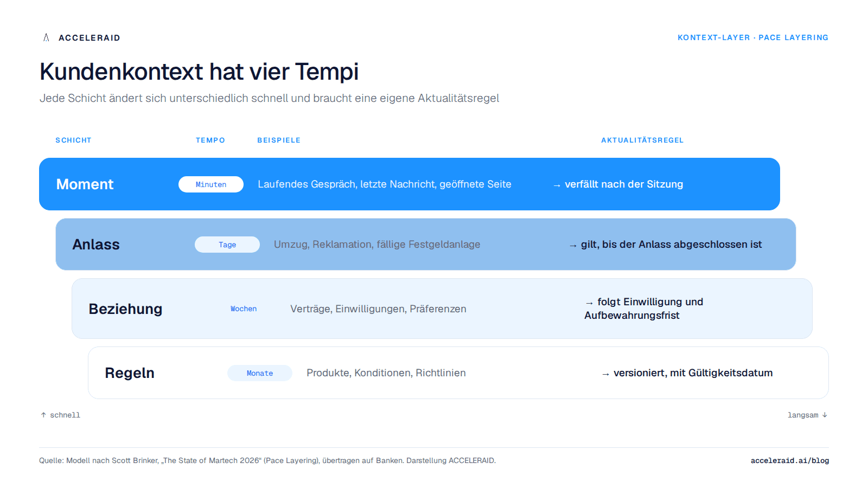Screen dimensions: 868x488
Task: Select the 'Moment' layer name
Action: (x=85, y=184)
